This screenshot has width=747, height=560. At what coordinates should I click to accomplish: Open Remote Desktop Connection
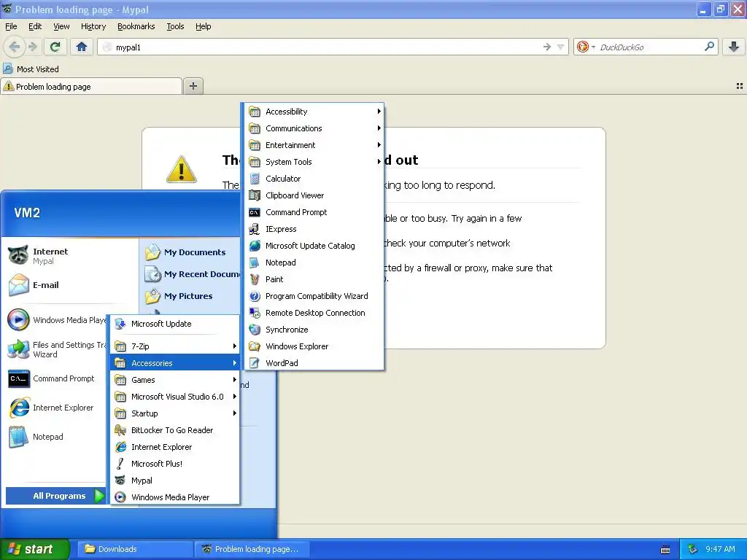(314, 313)
